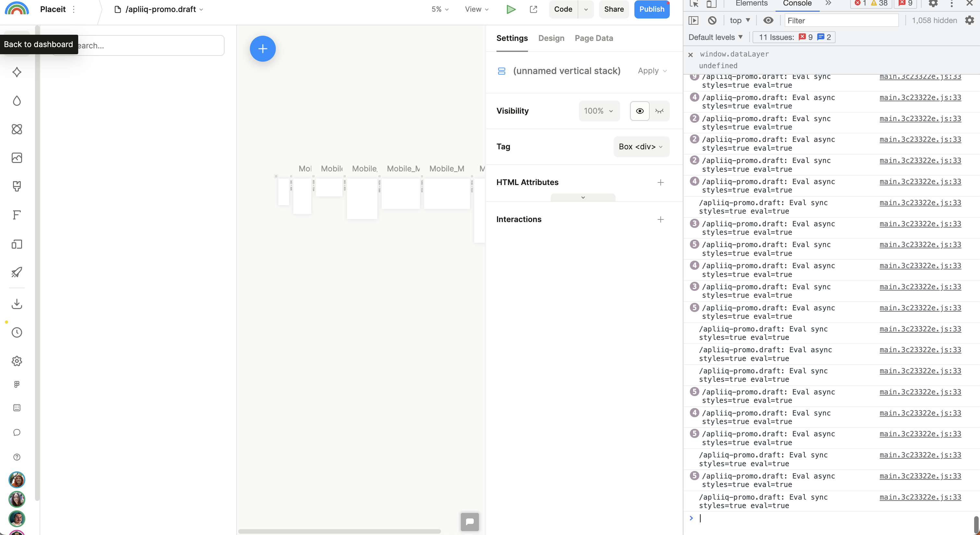Screen dimensions: 980x535
Task: Click the Share button
Action: [x=614, y=9]
